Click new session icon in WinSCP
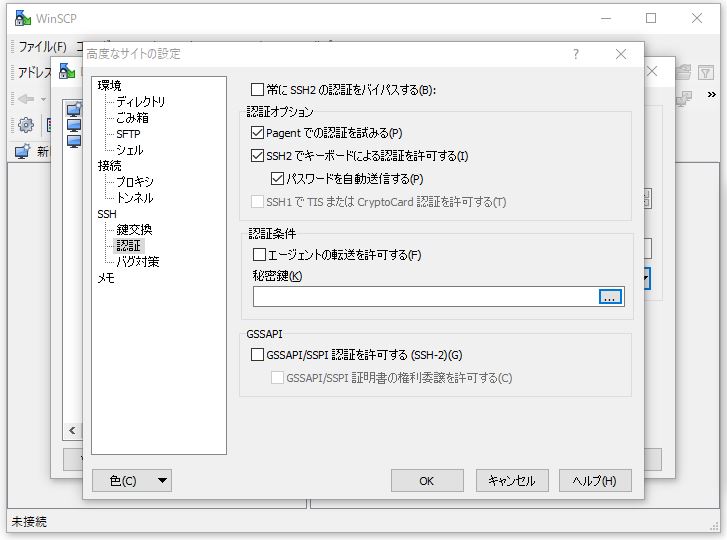 pyautogui.click(x=22, y=151)
